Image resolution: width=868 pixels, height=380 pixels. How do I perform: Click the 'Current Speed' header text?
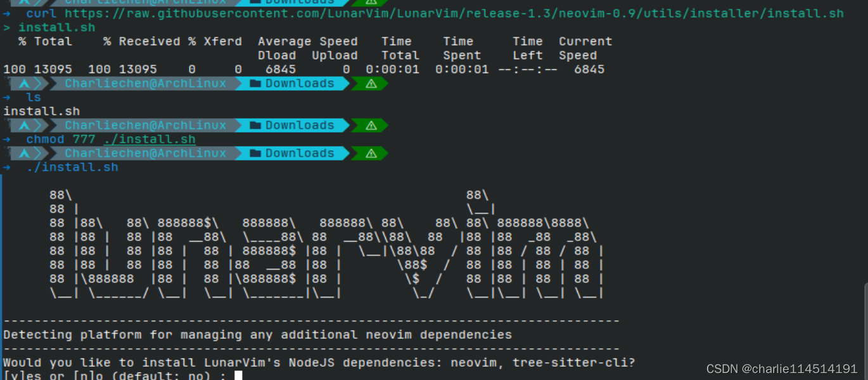click(585, 48)
